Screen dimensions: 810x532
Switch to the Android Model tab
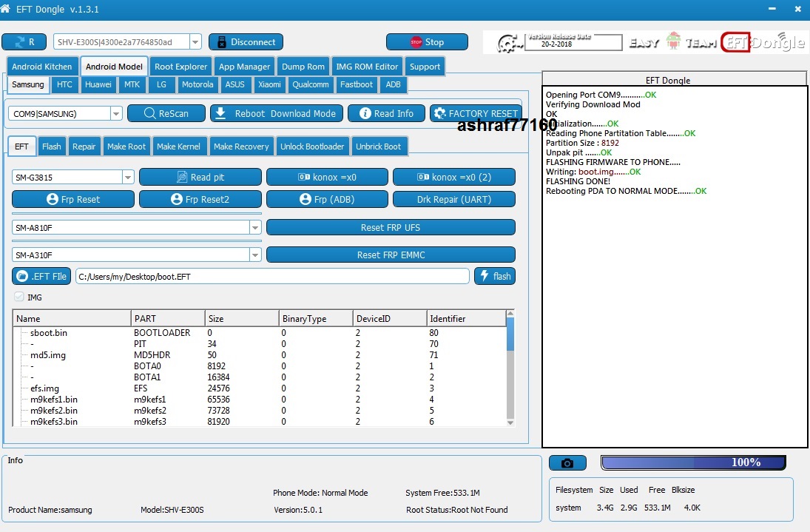pos(114,67)
